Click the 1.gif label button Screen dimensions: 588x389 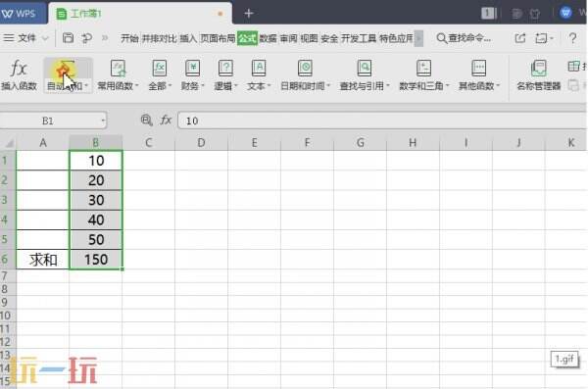click(564, 359)
